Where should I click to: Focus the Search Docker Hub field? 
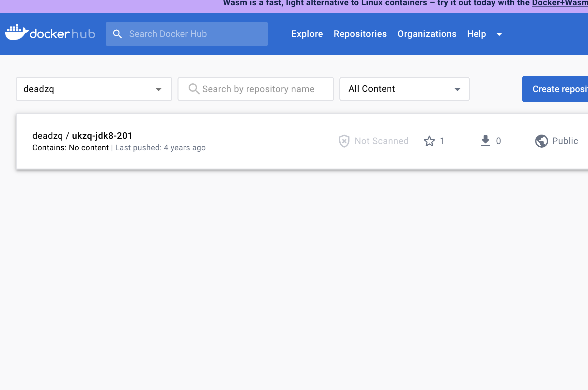coord(187,34)
